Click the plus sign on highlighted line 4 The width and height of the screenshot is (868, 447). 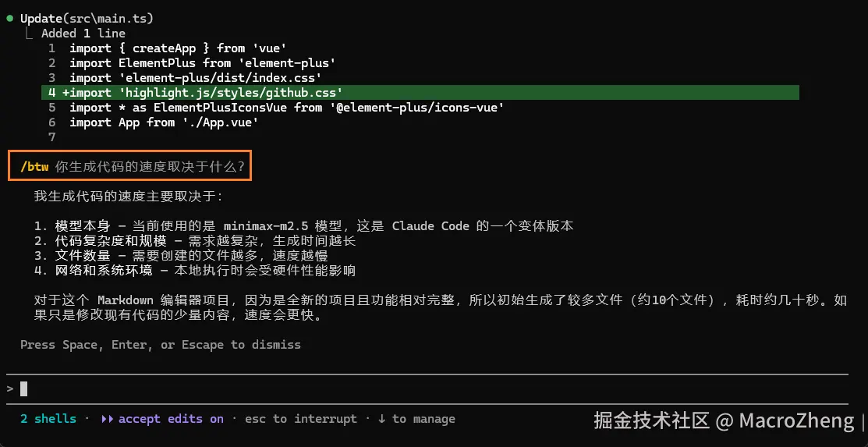coord(66,92)
